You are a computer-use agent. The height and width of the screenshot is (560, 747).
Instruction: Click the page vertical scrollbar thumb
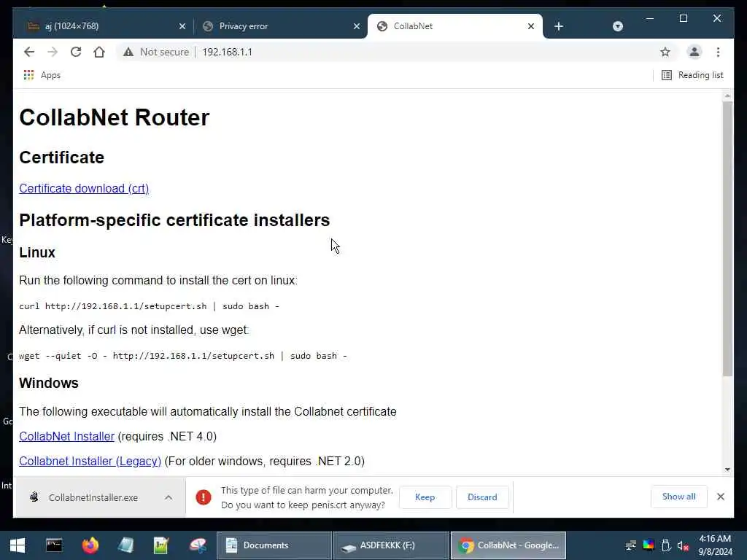[x=727, y=238]
